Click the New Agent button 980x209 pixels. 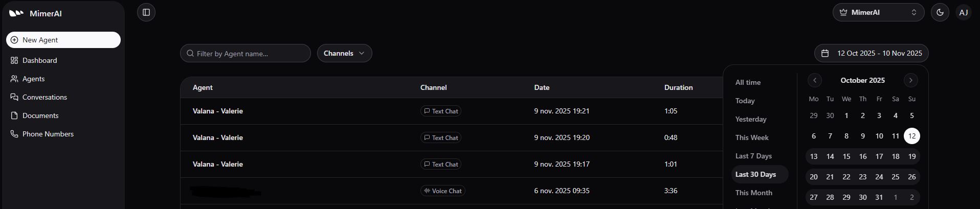point(63,40)
